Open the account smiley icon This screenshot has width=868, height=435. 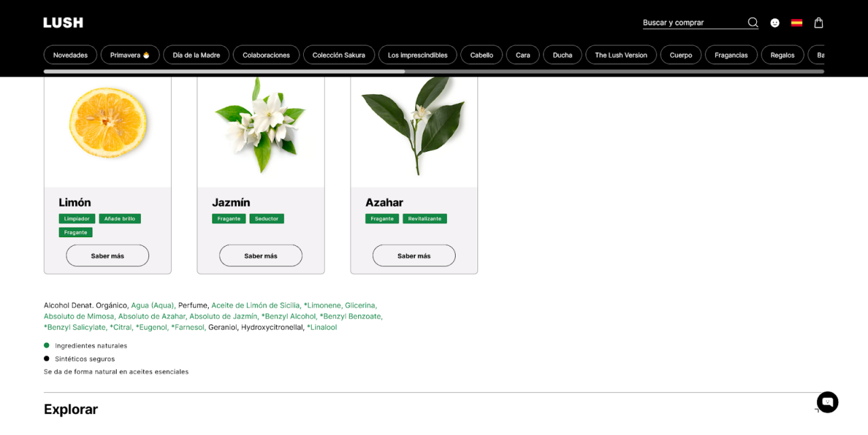775,22
